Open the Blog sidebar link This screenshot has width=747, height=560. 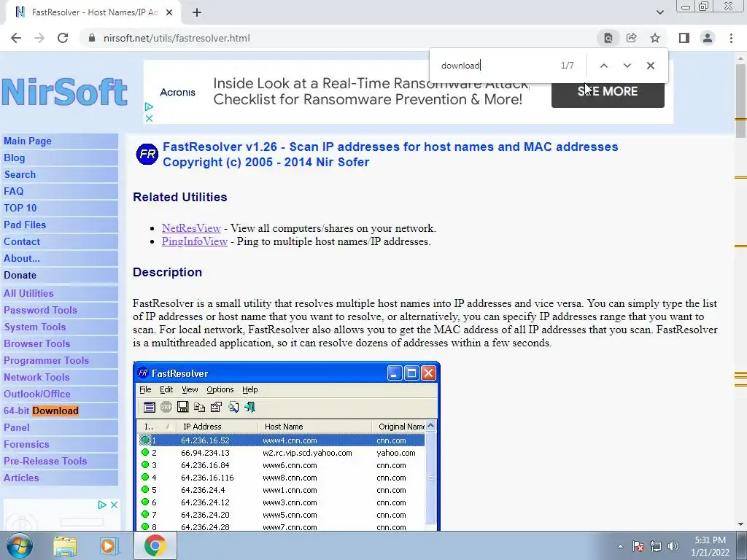point(15,157)
